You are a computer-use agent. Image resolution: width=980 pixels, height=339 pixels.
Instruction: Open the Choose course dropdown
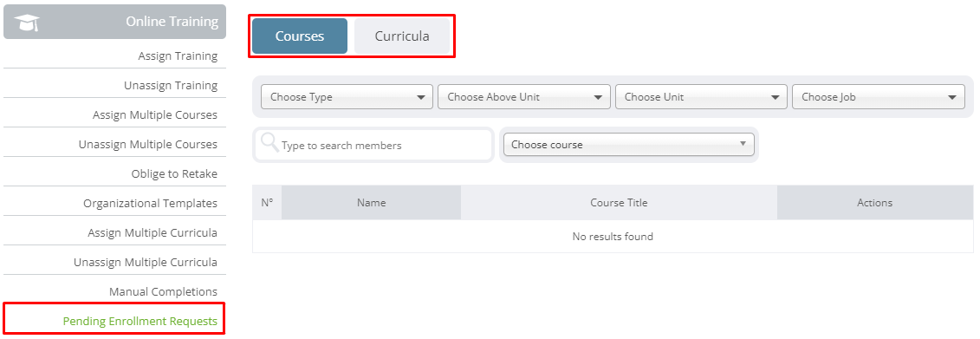629,145
